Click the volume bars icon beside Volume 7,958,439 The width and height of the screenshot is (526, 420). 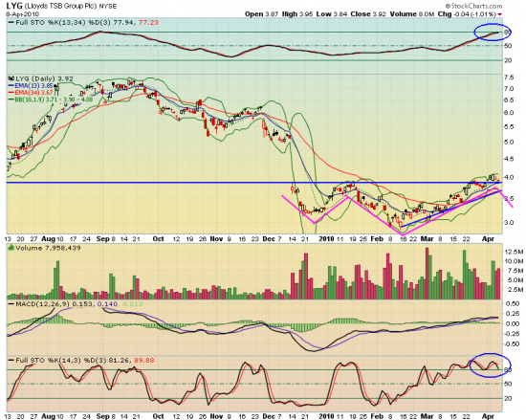11,248
